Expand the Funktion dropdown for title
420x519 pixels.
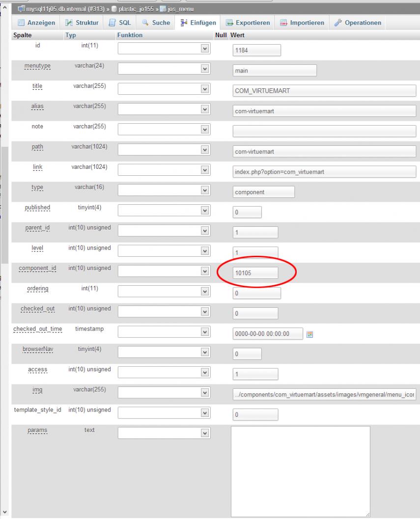pyautogui.click(x=164, y=89)
